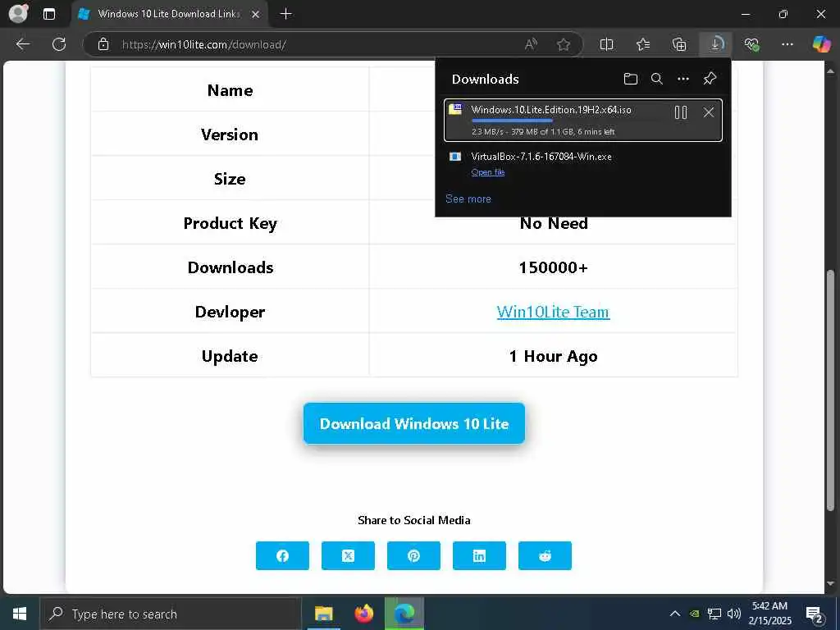The image size is (840, 630).
Task: Click the Edge taskbar icon
Action: (x=404, y=614)
